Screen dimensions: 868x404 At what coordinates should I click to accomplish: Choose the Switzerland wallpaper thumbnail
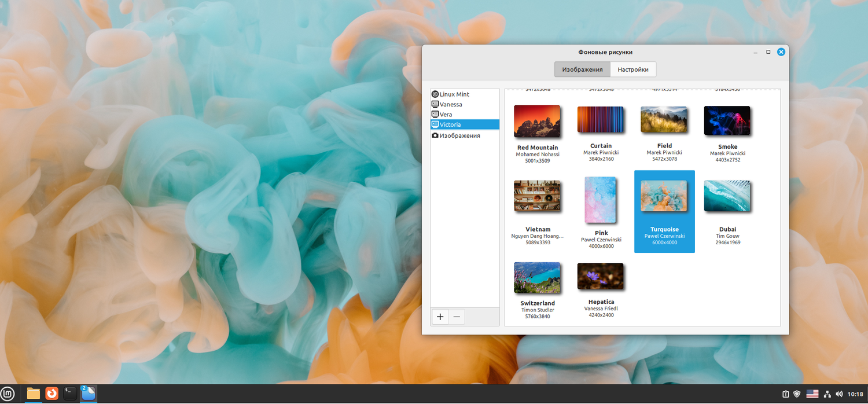tap(538, 278)
